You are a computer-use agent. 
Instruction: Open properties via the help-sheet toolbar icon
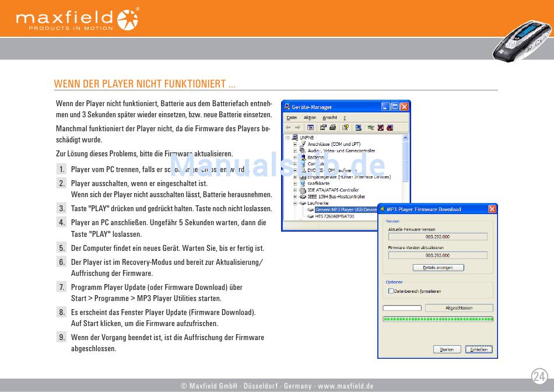point(345,128)
